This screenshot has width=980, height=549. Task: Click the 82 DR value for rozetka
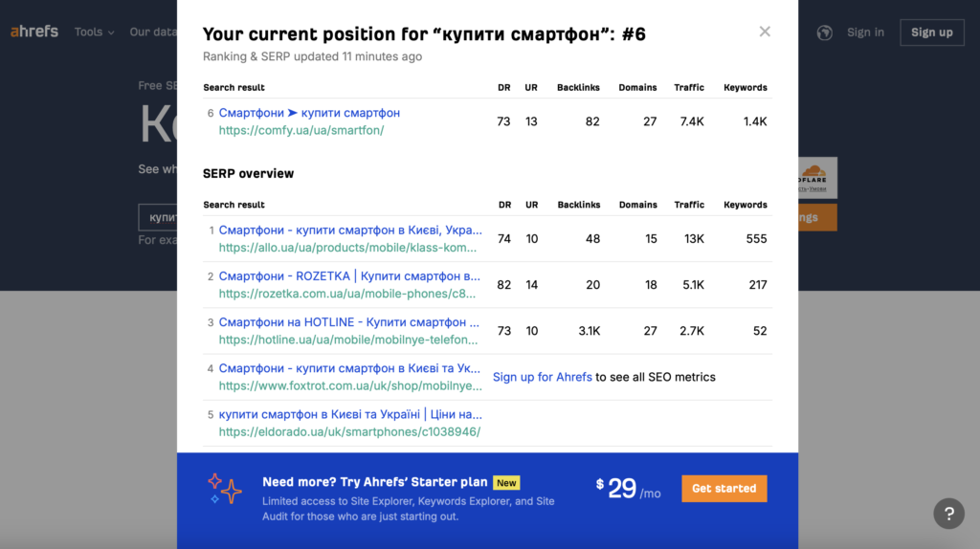click(503, 285)
